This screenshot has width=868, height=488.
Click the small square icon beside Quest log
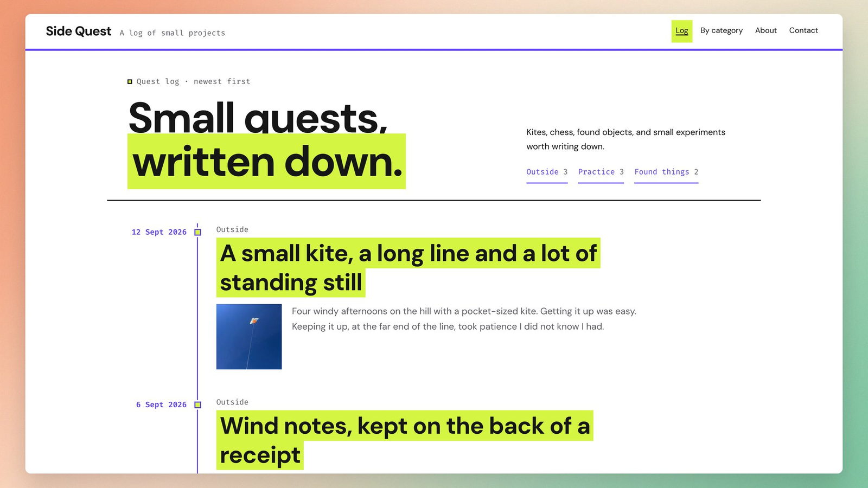click(x=130, y=82)
